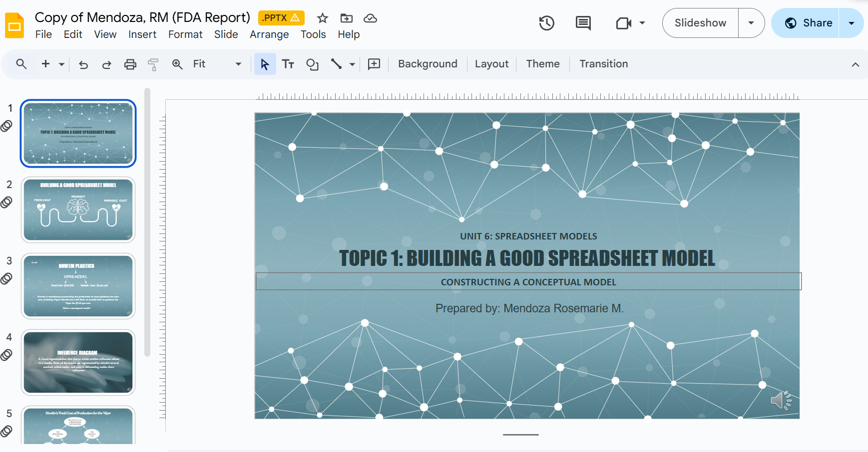Activate the paint format tool
The width and height of the screenshot is (868, 452).
click(x=153, y=64)
